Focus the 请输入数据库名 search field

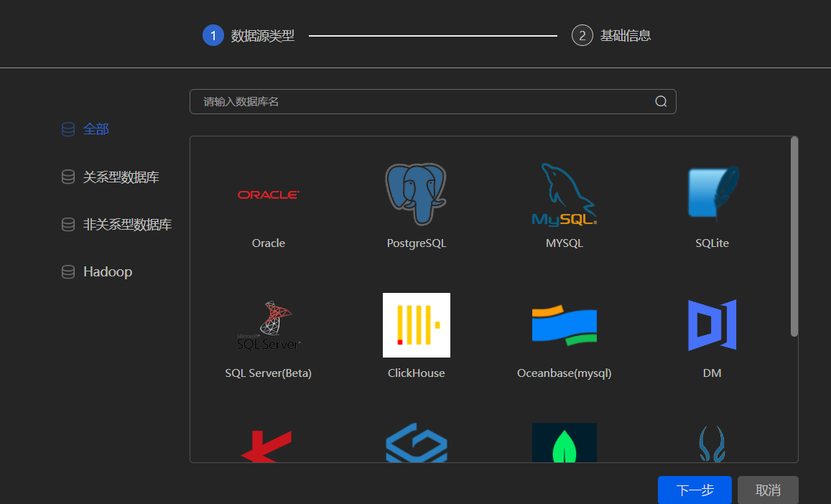(x=433, y=102)
